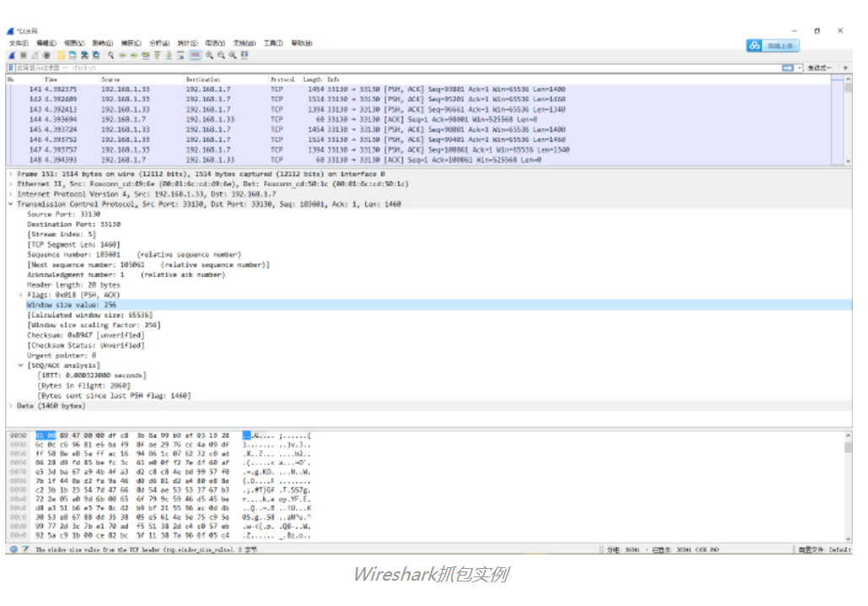Toggle the colorize packet list icon
868x606 pixels.
195,56
